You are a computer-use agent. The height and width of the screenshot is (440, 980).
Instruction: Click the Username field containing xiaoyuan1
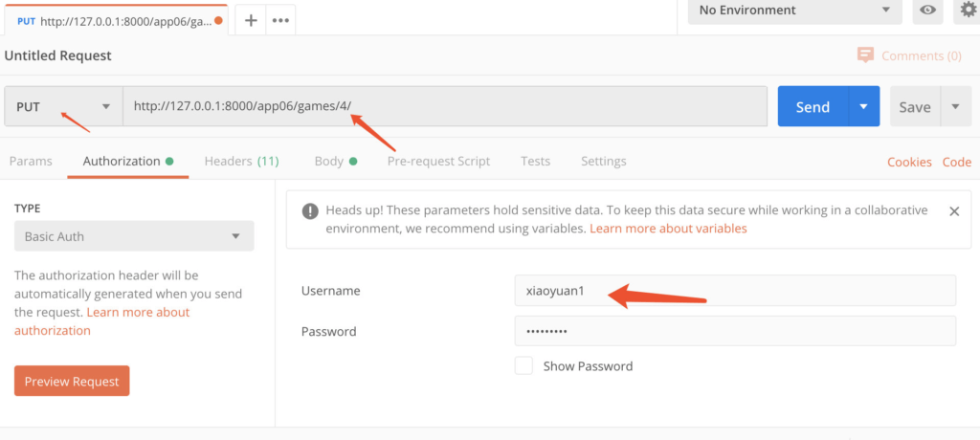coord(735,291)
